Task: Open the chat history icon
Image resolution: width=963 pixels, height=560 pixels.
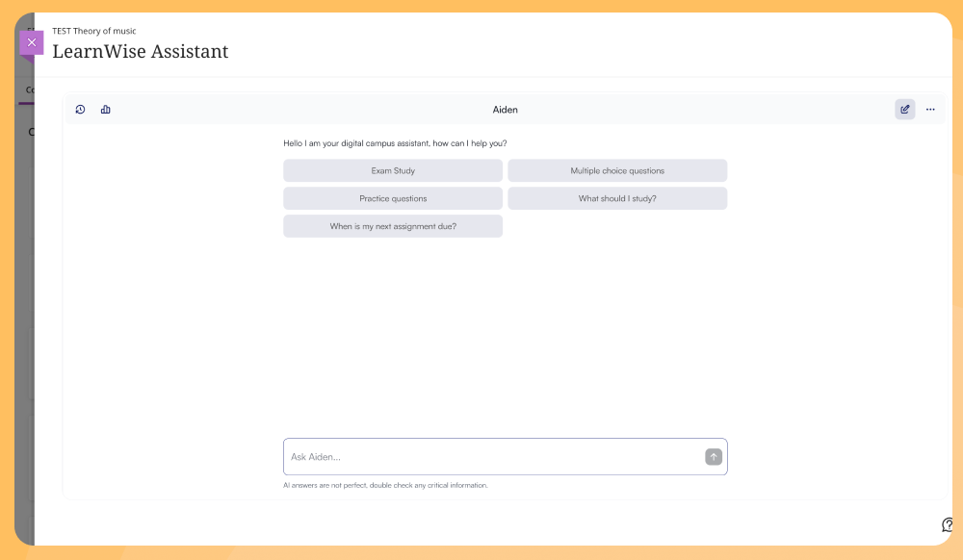Action: [80, 110]
